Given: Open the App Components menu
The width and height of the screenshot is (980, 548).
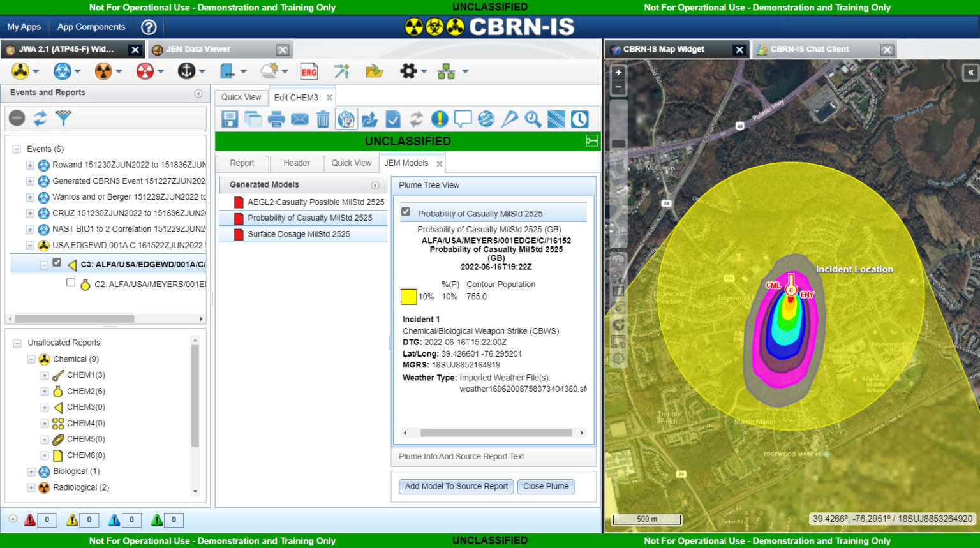Looking at the screenshot, I should point(91,27).
